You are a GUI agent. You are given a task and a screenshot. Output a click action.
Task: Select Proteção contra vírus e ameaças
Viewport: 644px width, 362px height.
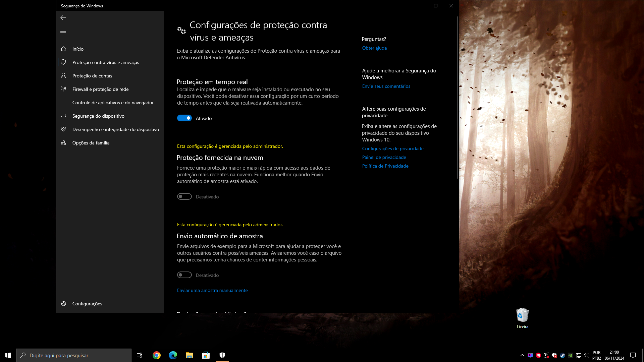click(110, 62)
